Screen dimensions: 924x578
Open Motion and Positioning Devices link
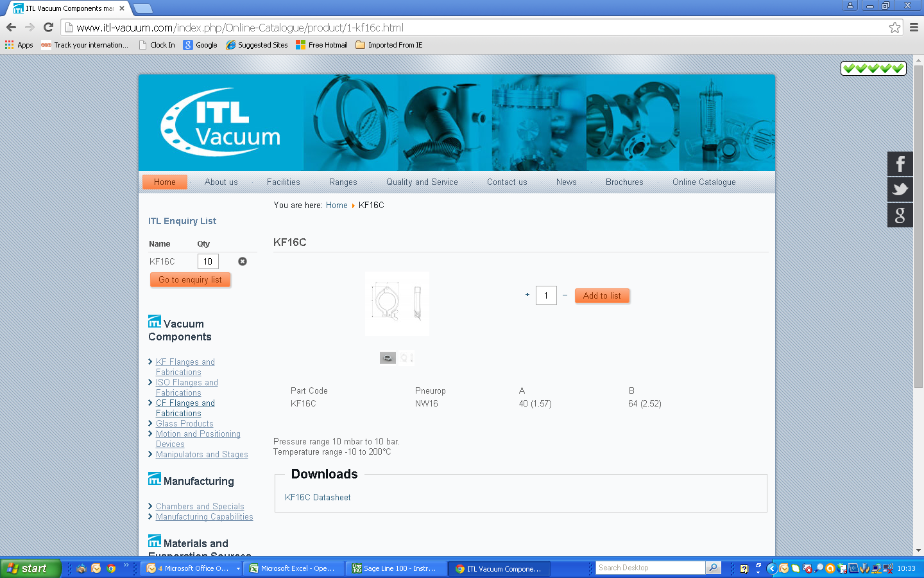pyautogui.click(x=198, y=439)
